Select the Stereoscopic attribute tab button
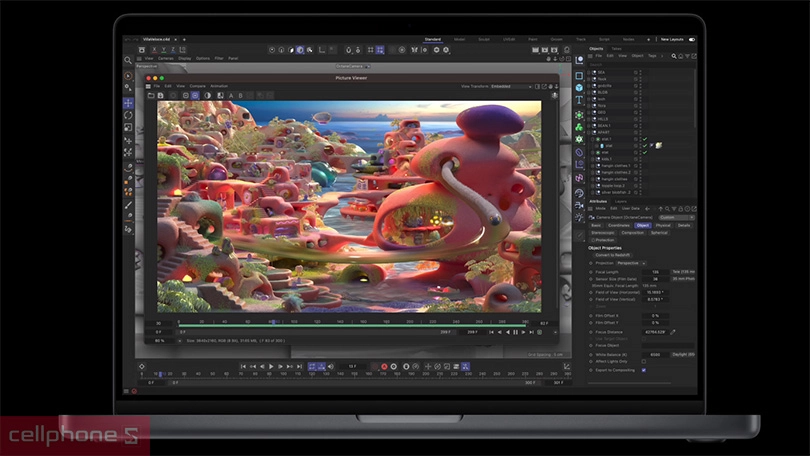The image size is (810, 456). coord(602,233)
